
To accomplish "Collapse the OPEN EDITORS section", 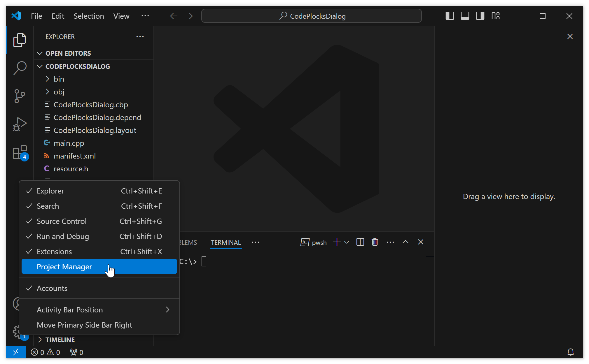I will 94,53.
